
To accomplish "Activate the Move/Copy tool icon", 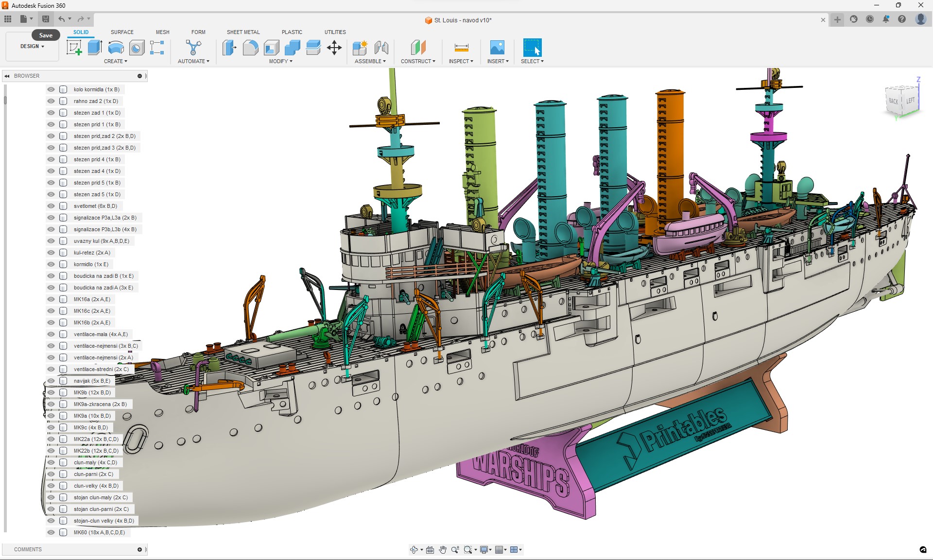I will pyautogui.click(x=334, y=48).
